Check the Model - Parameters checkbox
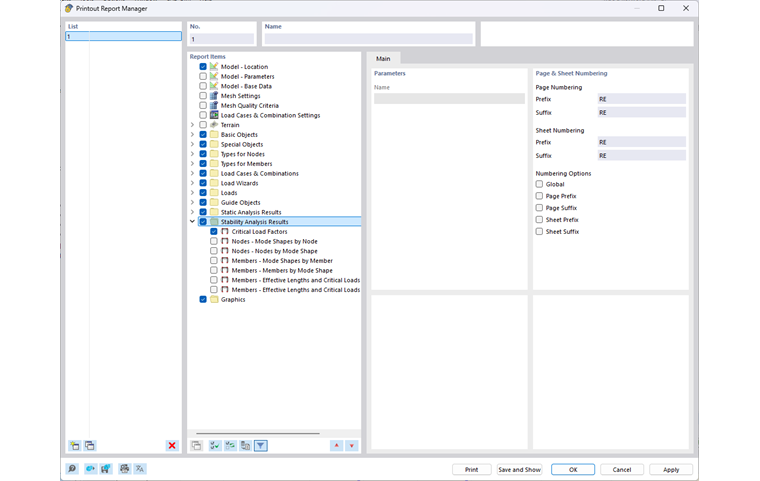 [x=203, y=76]
